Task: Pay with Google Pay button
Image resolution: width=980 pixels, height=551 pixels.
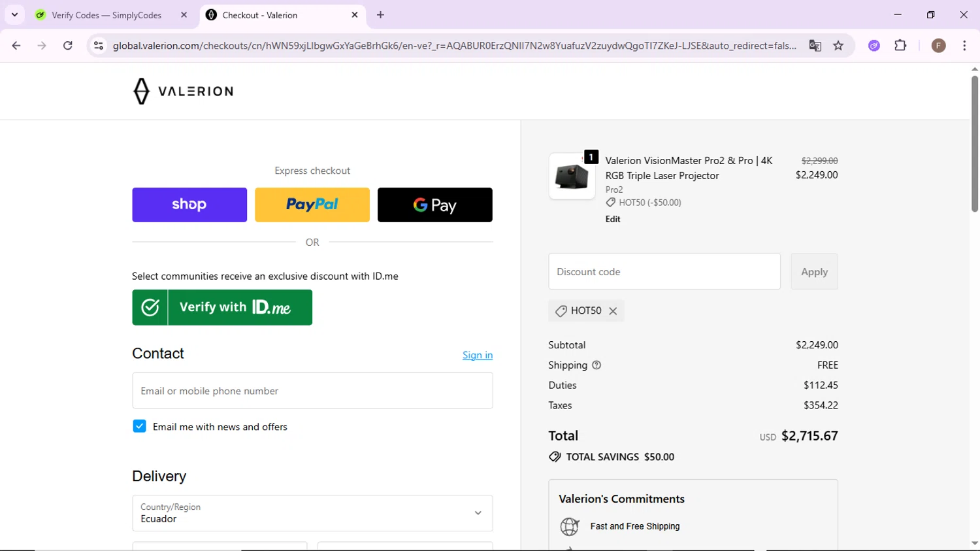Action: click(435, 205)
